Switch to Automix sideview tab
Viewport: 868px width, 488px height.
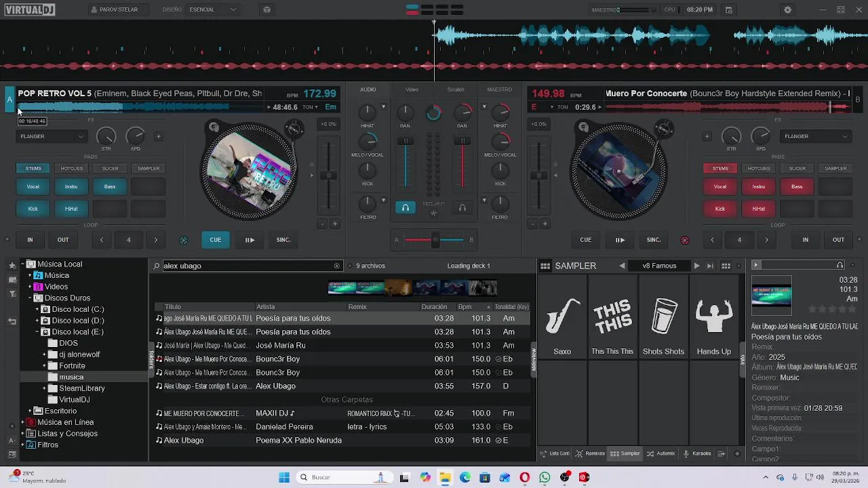[x=661, y=453]
